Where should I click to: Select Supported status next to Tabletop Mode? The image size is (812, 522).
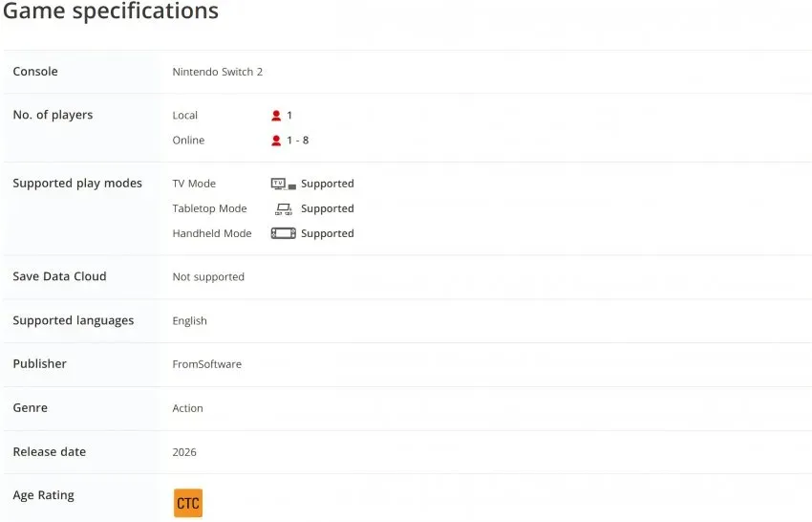pos(328,209)
